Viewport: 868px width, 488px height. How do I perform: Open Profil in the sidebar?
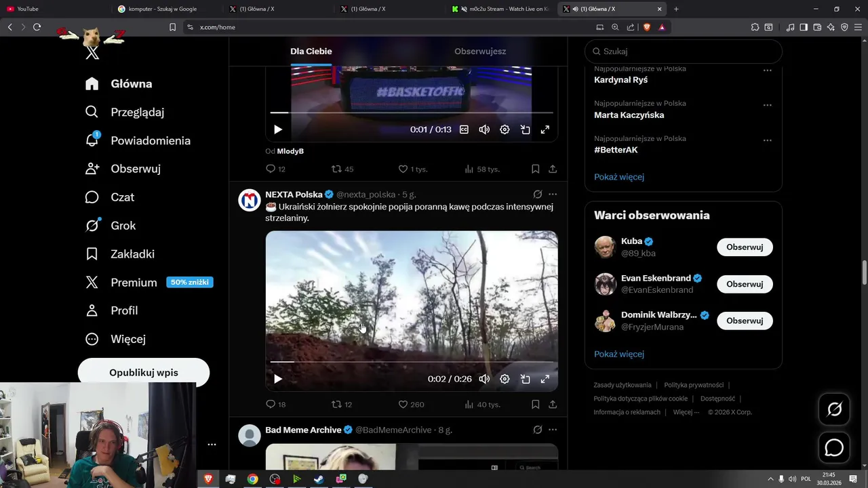[112, 310]
